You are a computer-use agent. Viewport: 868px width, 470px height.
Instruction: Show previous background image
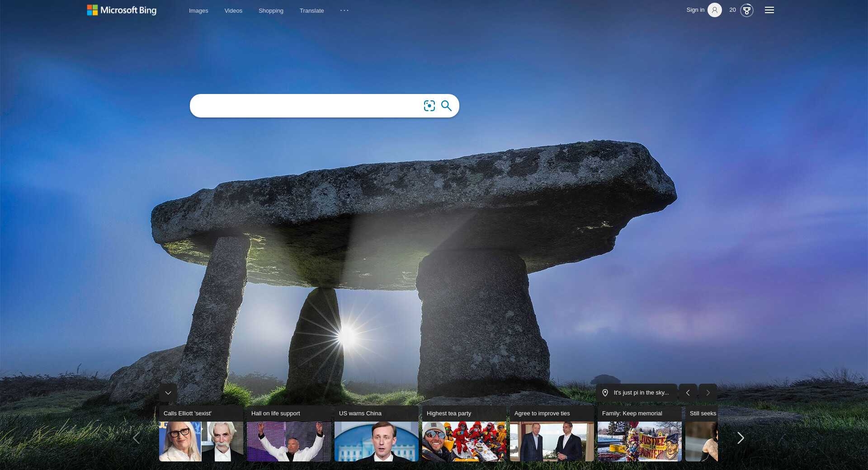pyautogui.click(x=688, y=393)
